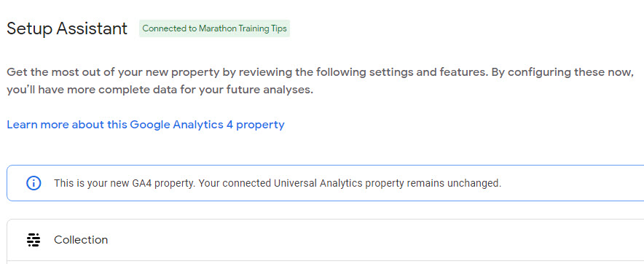Click the Connected to Marathon Training Tips badge
This screenshot has width=644, height=264.
(x=214, y=28)
